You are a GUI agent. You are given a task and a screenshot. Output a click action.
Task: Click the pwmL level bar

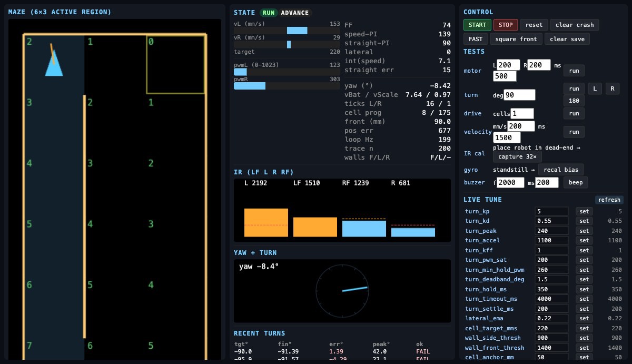click(287, 72)
